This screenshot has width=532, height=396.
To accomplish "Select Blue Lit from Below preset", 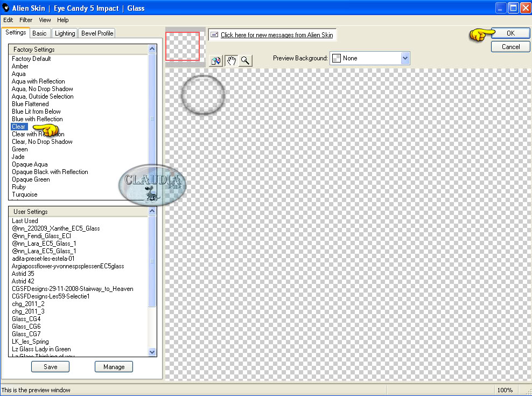I will [36, 112].
